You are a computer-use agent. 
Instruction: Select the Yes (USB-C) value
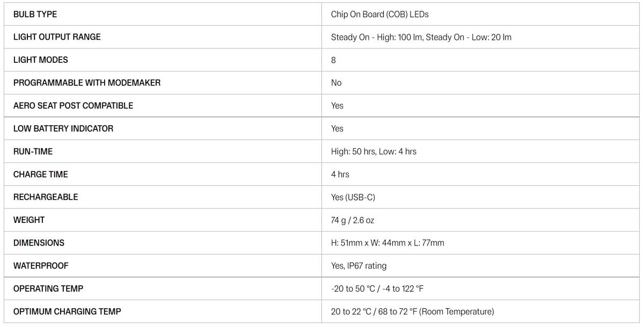353,197
